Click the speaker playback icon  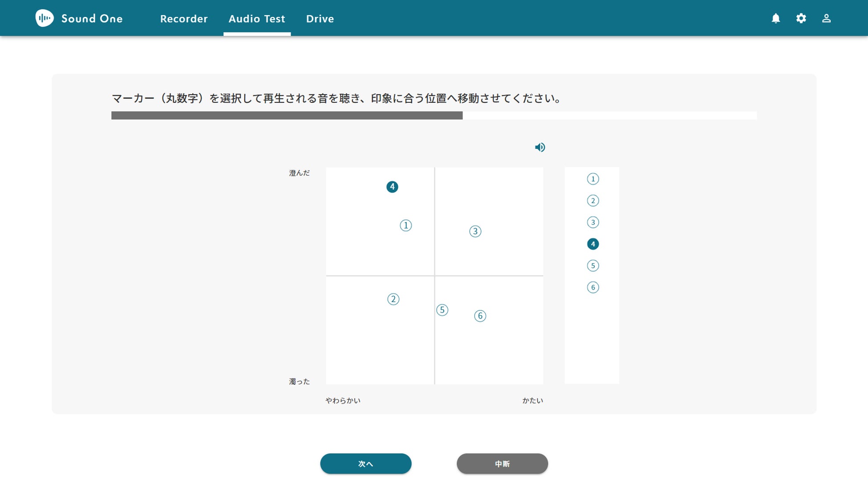pyautogui.click(x=540, y=147)
